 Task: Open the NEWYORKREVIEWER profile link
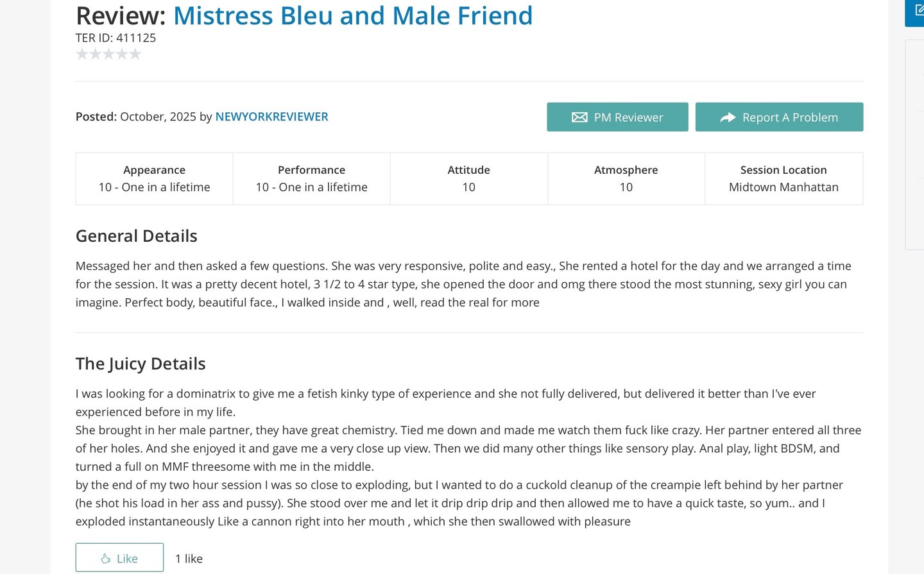pyautogui.click(x=271, y=117)
